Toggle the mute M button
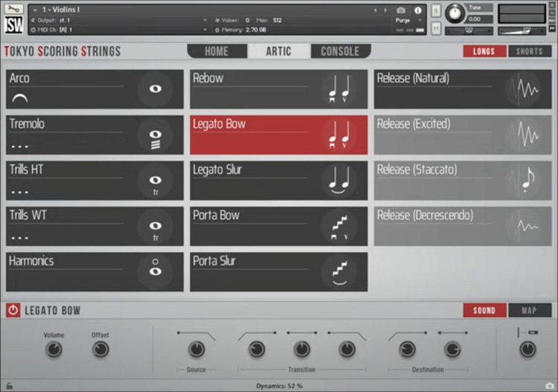 (436, 28)
